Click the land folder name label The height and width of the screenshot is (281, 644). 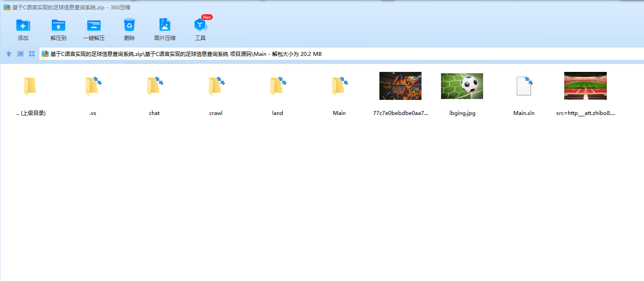point(277,113)
